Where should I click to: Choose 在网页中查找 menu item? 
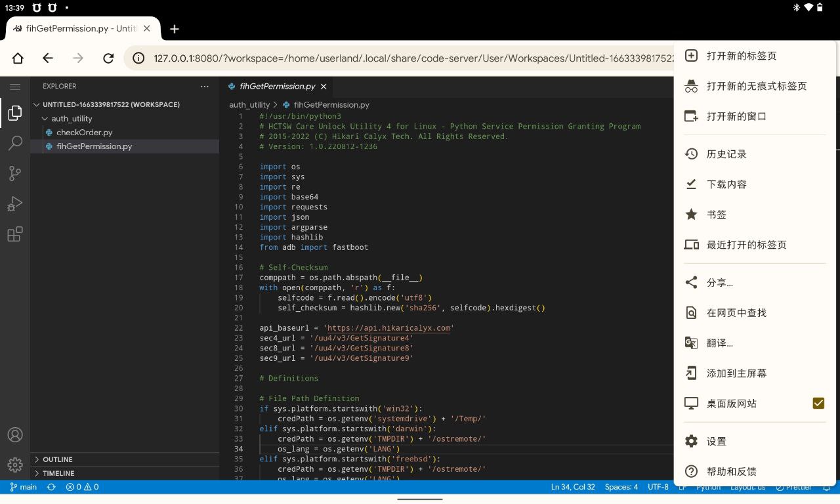(x=755, y=313)
